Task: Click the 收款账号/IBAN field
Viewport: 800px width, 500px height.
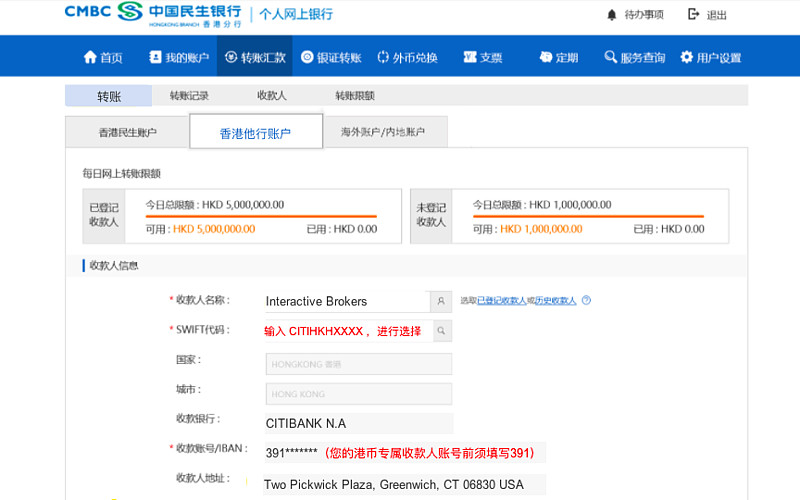Action: pyautogui.click(x=405, y=453)
